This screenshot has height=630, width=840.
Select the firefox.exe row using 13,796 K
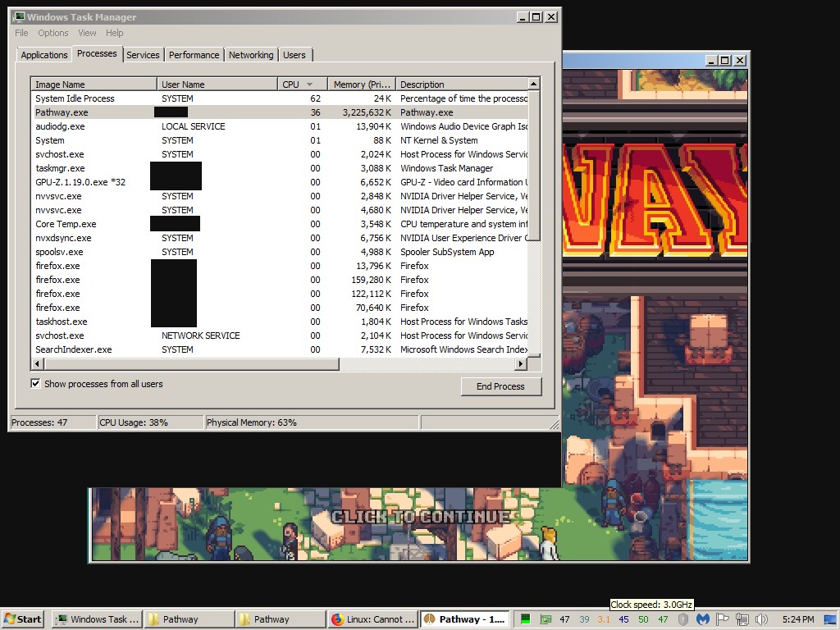pyautogui.click(x=280, y=266)
